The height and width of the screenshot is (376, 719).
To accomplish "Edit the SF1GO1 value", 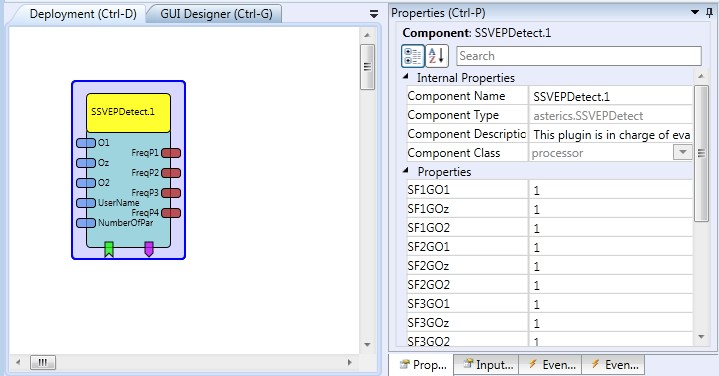I will [611, 190].
